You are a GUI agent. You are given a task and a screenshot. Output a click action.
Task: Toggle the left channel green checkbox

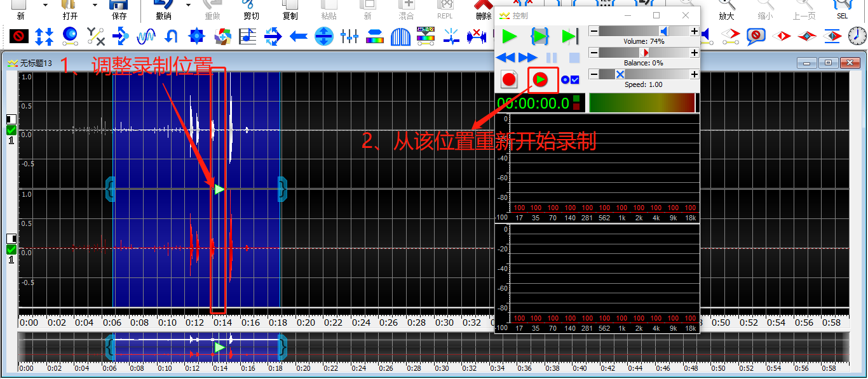pyautogui.click(x=11, y=130)
